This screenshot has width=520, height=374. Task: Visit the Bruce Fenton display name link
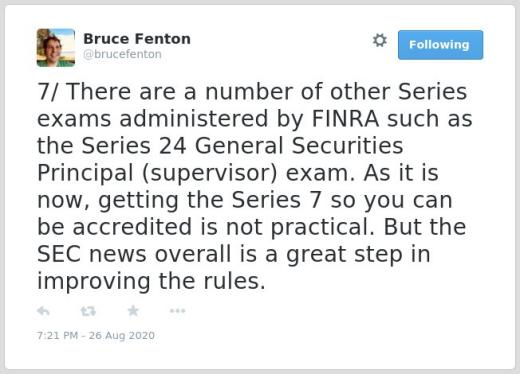click(137, 39)
